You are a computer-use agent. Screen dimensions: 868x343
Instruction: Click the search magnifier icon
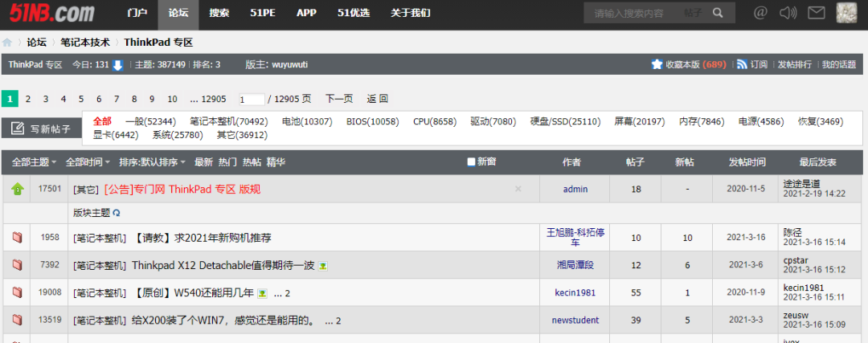pos(718,13)
